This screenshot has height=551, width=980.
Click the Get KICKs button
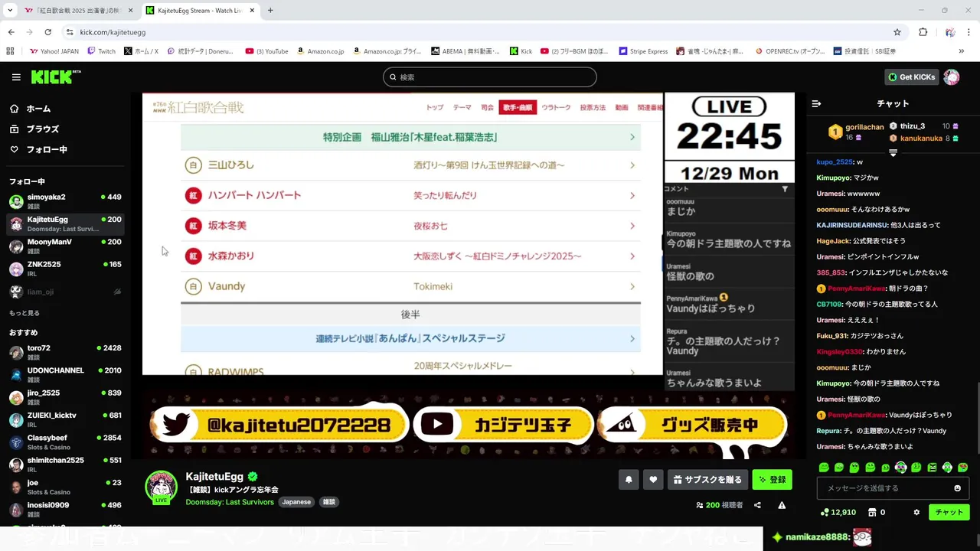(x=911, y=77)
